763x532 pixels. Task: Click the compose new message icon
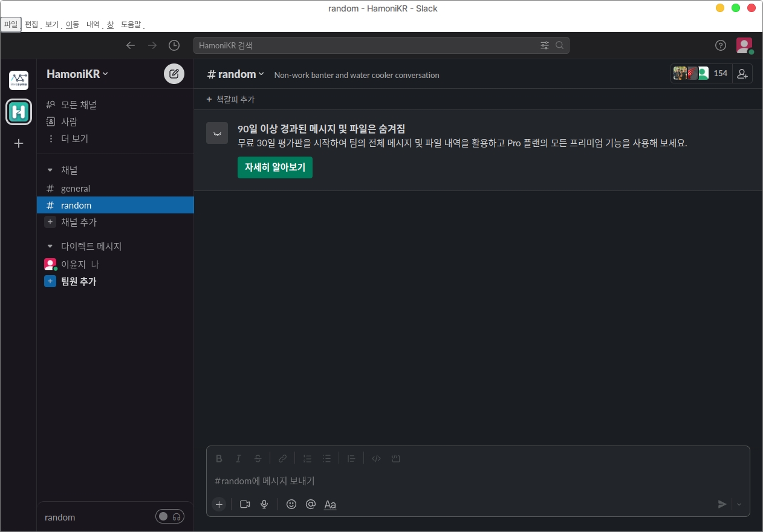pos(174,74)
